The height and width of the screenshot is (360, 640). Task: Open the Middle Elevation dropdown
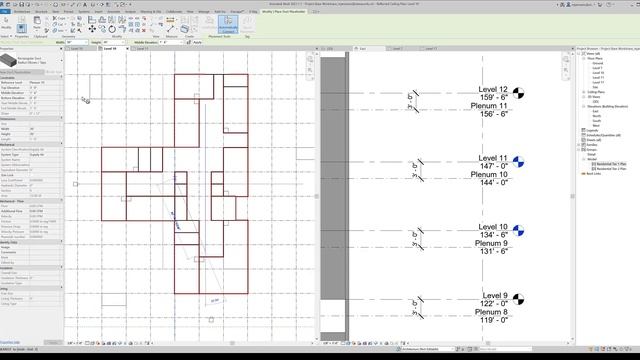181,42
